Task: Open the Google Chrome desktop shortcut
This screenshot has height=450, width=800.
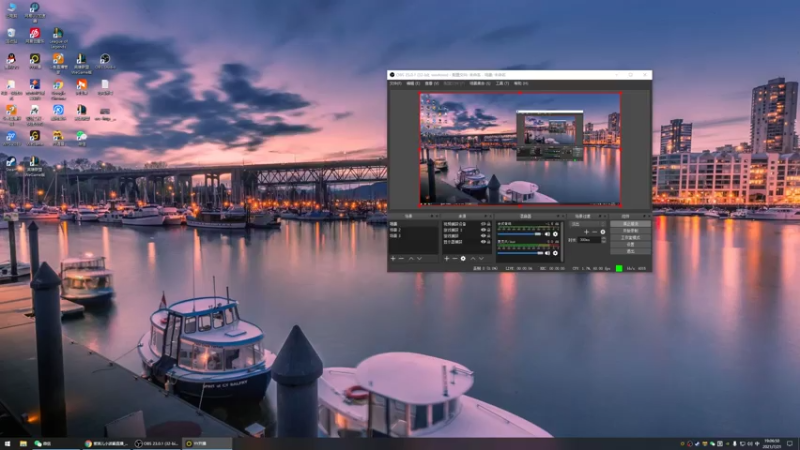Action: pyautogui.click(x=58, y=88)
